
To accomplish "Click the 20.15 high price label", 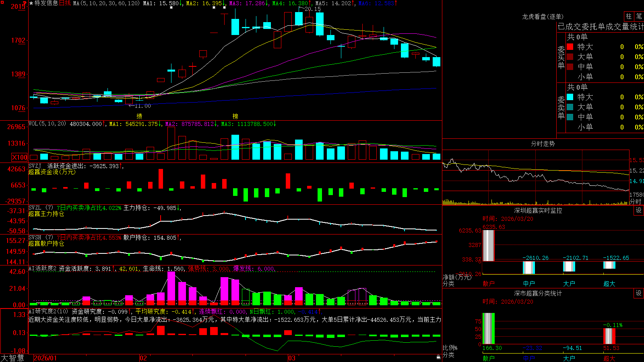I will 313,9.
